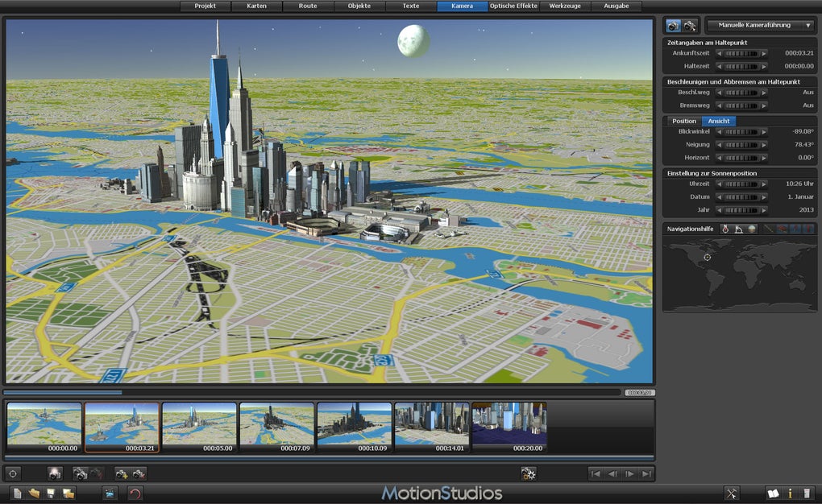Open the tools wrench icon in bottom bar
Image resolution: width=822 pixels, height=504 pixels.
(x=732, y=494)
